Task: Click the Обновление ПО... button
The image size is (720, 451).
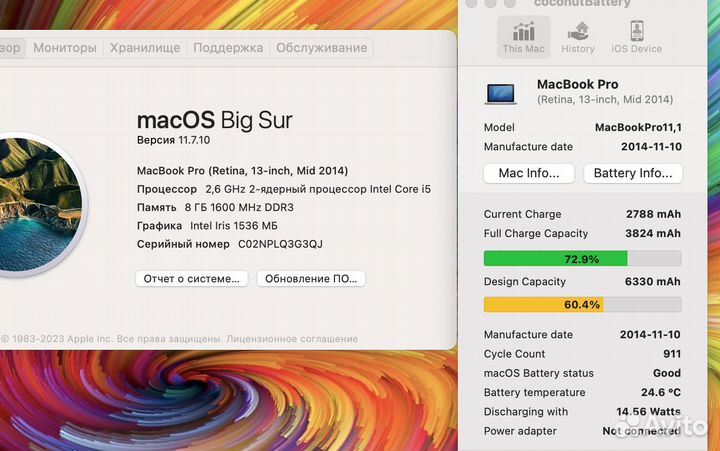Action: 311,279
